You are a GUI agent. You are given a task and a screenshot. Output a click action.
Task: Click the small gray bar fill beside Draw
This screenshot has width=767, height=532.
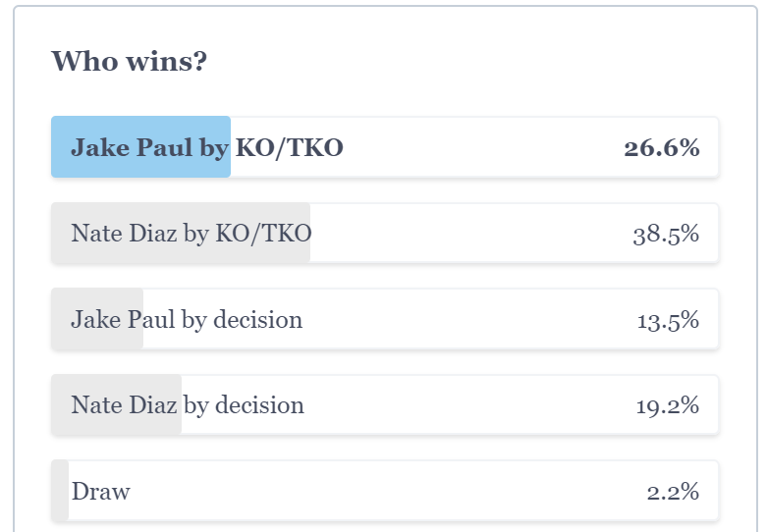pos(60,491)
